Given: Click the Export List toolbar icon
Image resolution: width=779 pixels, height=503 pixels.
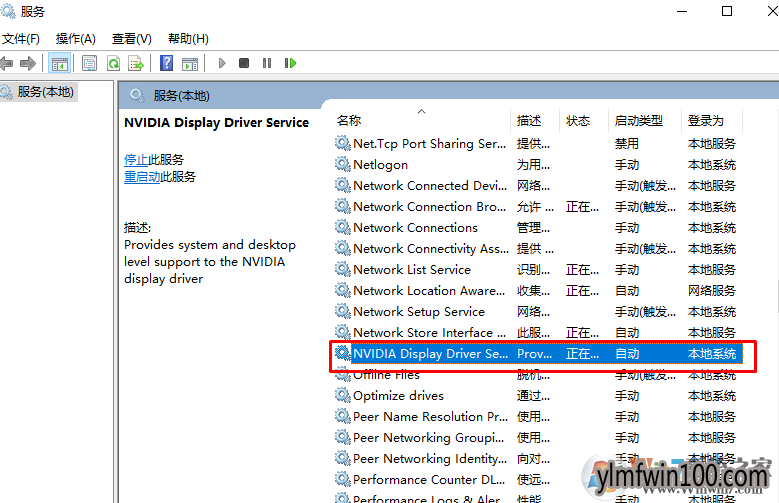Looking at the screenshot, I should [136, 63].
